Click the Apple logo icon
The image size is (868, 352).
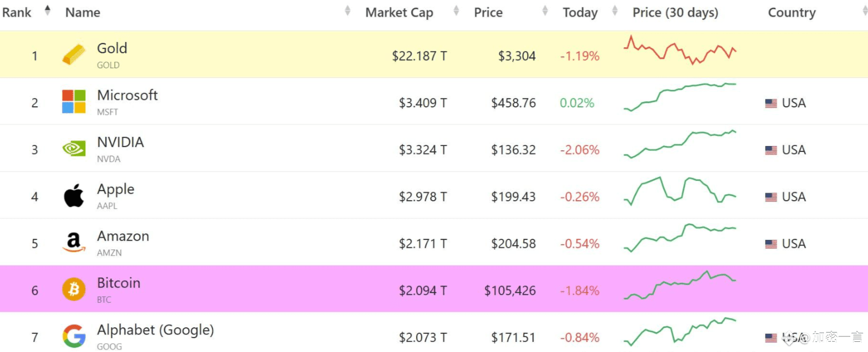pos(74,196)
